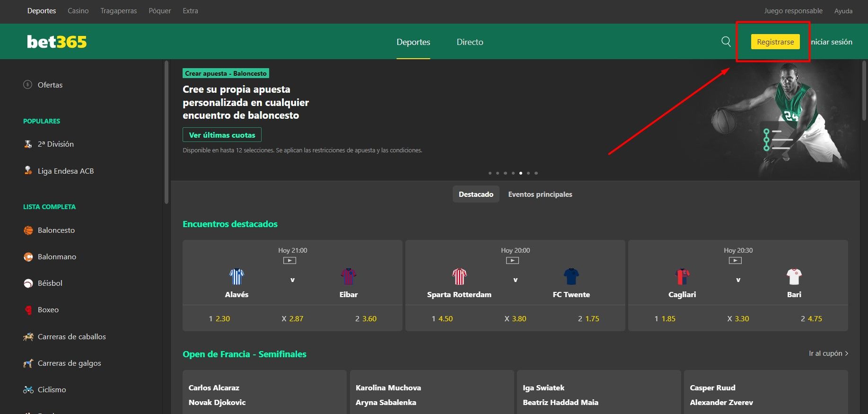The image size is (868, 414).
Task: Select the Deportes tab in green header
Action: pos(413,42)
